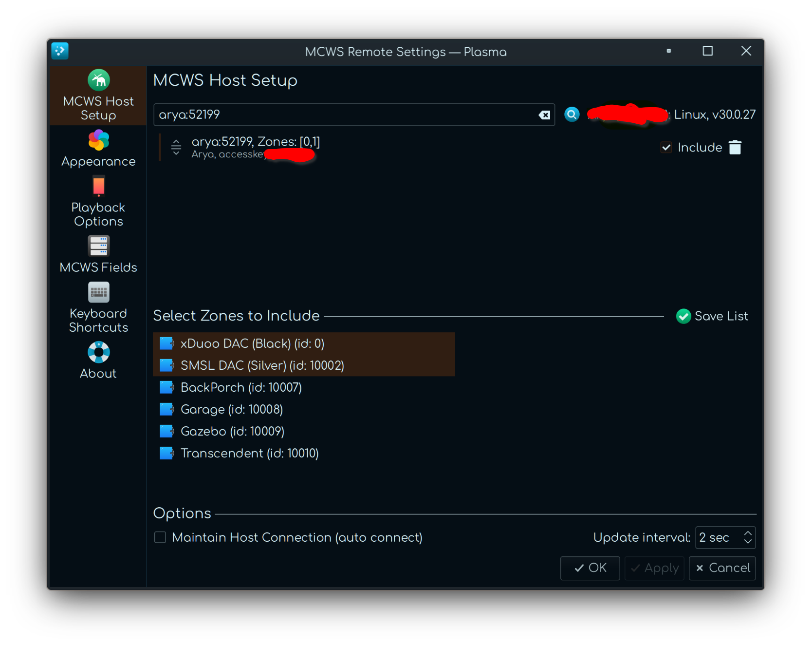812x646 pixels.
Task: Click the reorder handle for arya:52199 host
Action: [x=176, y=147]
